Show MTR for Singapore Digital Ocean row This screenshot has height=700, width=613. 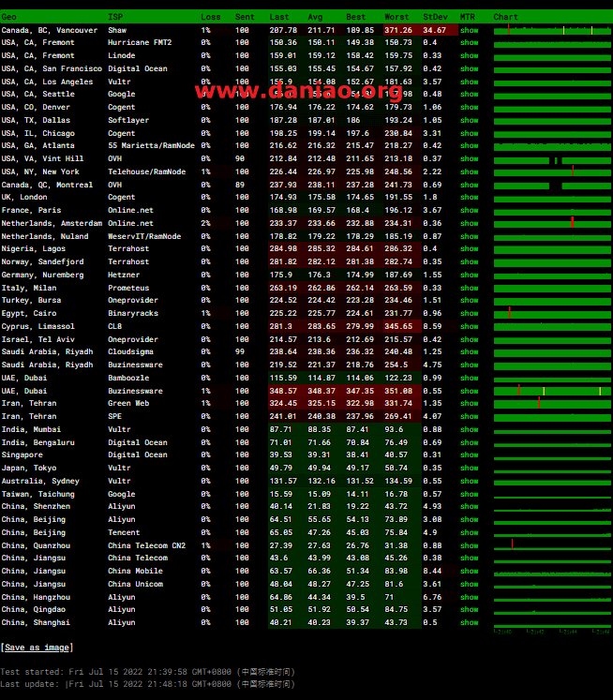[x=469, y=454]
